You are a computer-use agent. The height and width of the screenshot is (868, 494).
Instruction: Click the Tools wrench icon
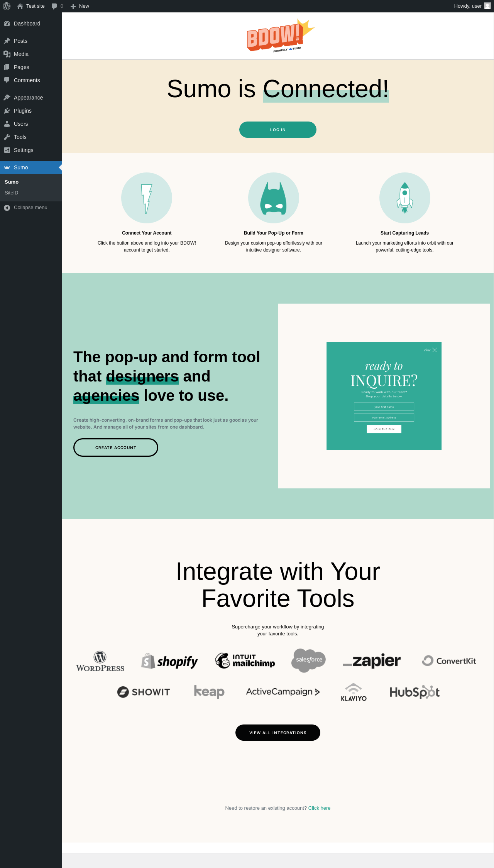pyautogui.click(x=7, y=137)
